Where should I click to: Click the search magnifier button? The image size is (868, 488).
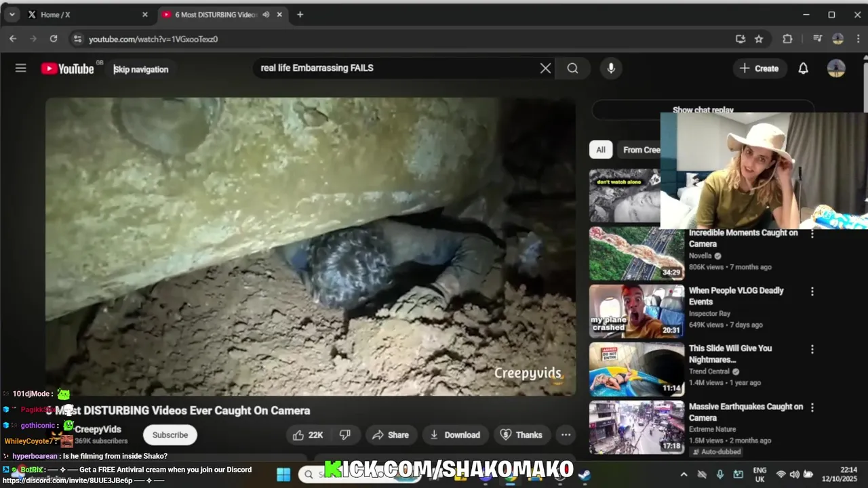pos(573,68)
